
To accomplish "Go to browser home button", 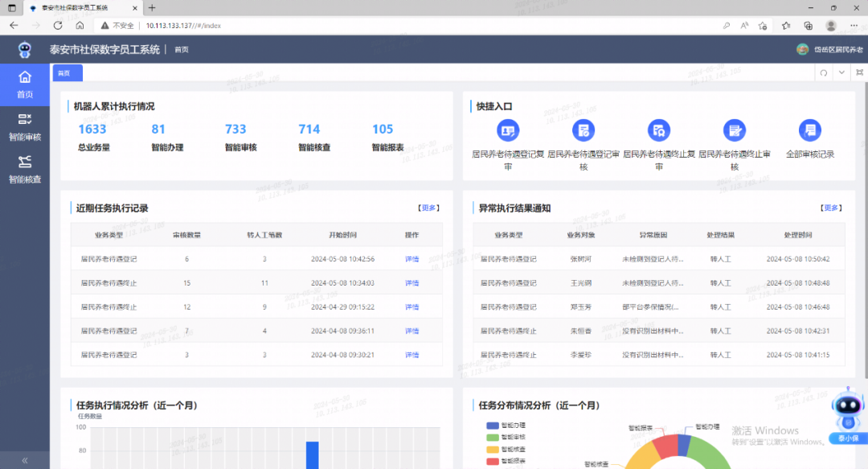I will click(x=80, y=26).
